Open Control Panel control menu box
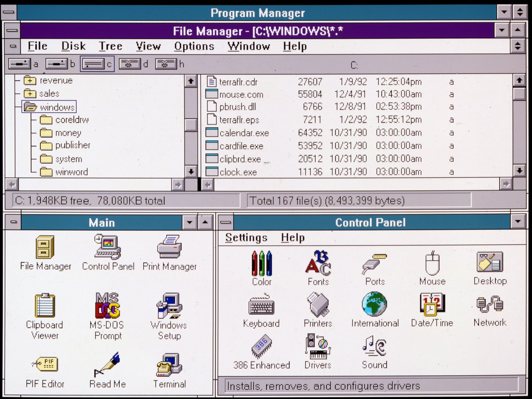The height and width of the screenshot is (399, 532). (x=226, y=222)
